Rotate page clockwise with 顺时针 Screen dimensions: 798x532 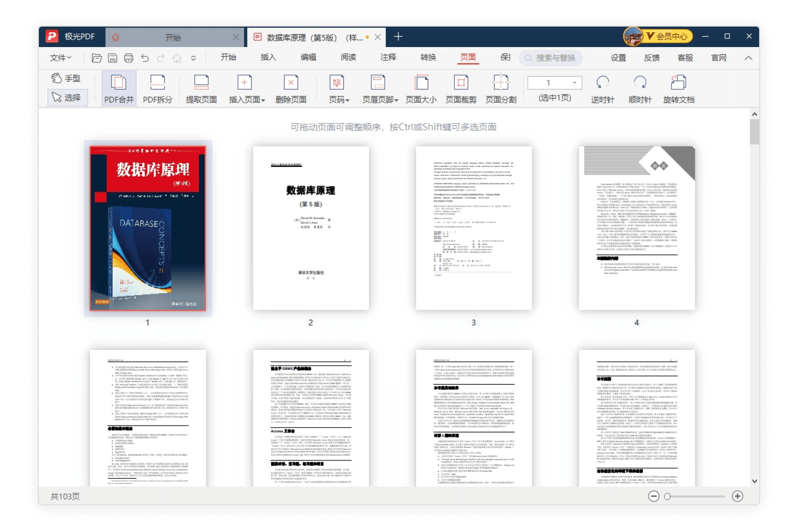640,88
